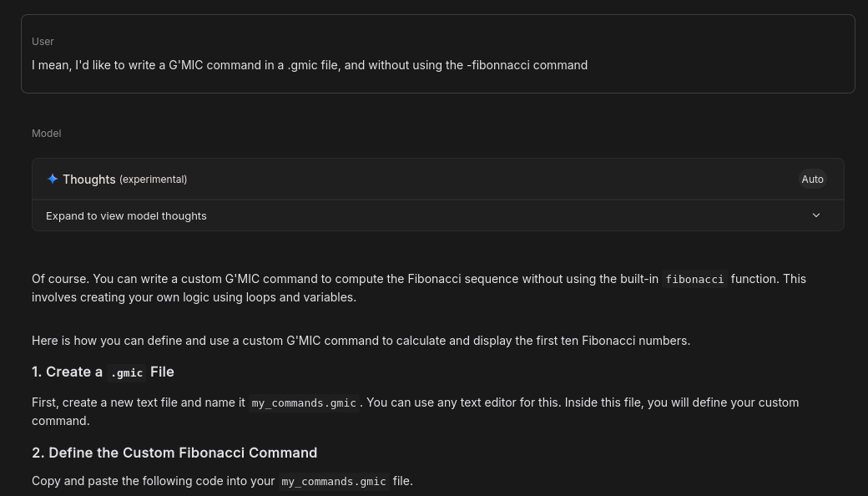This screenshot has width=868, height=496.
Task: Click the "First, create a new text file" sentence
Action: point(138,402)
